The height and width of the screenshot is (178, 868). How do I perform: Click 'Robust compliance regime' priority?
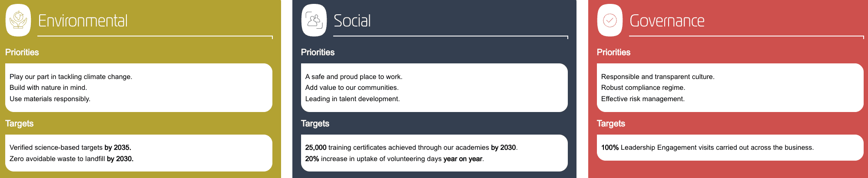click(x=643, y=87)
